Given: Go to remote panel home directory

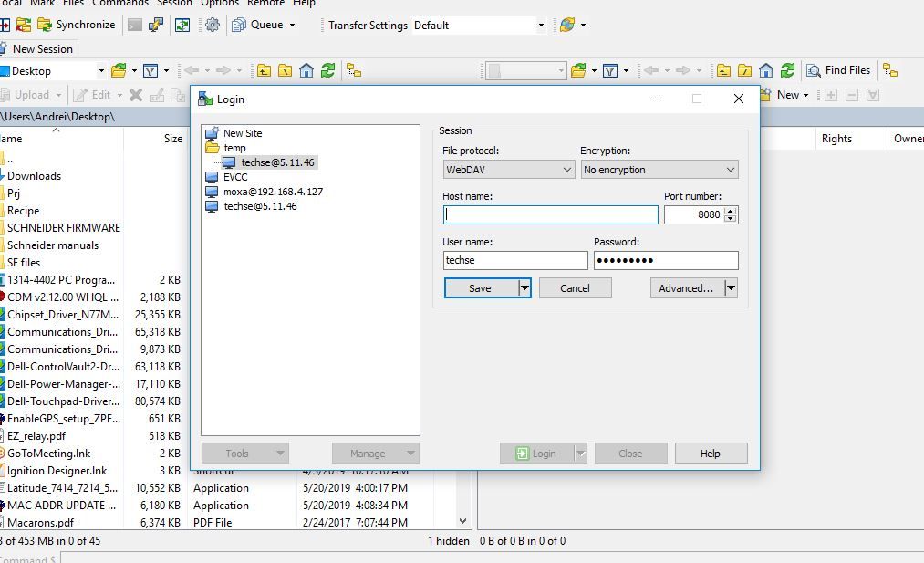Looking at the screenshot, I should 766,70.
